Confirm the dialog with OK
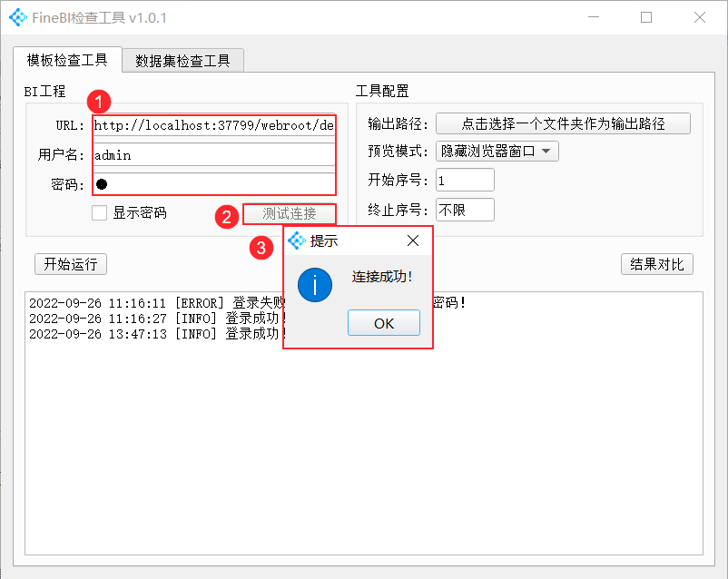728x579 pixels. (x=384, y=323)
